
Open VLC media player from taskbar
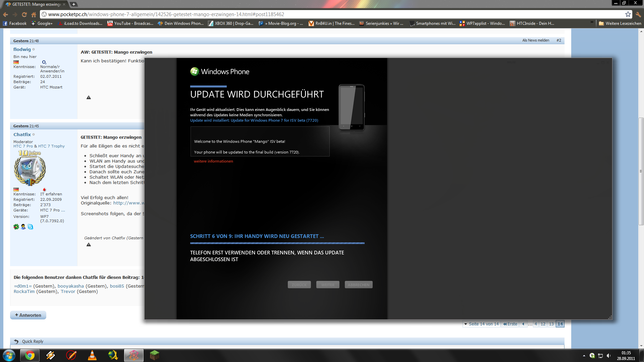(92, 355)
